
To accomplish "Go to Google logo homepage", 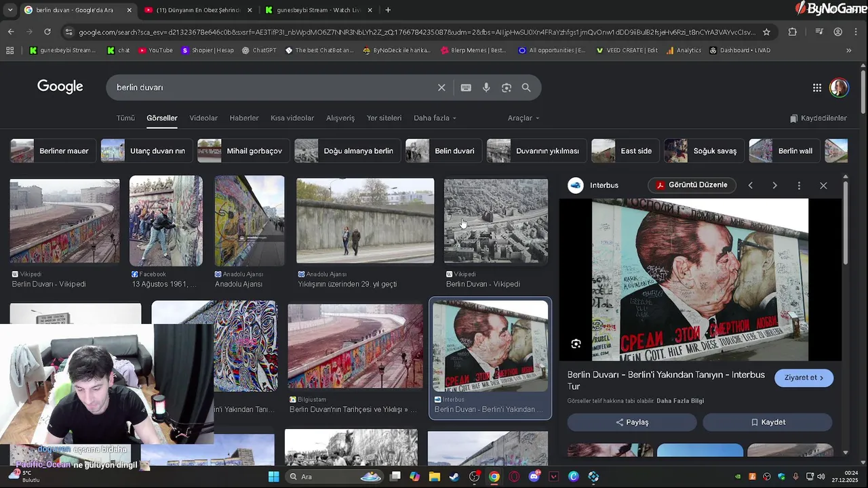I will coord(60,87).
